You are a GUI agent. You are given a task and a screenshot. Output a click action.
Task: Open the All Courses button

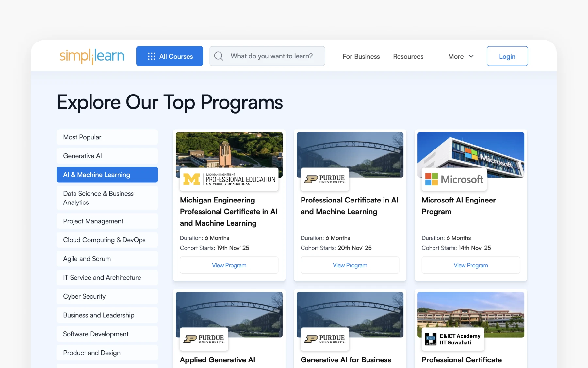pos(170,56)
